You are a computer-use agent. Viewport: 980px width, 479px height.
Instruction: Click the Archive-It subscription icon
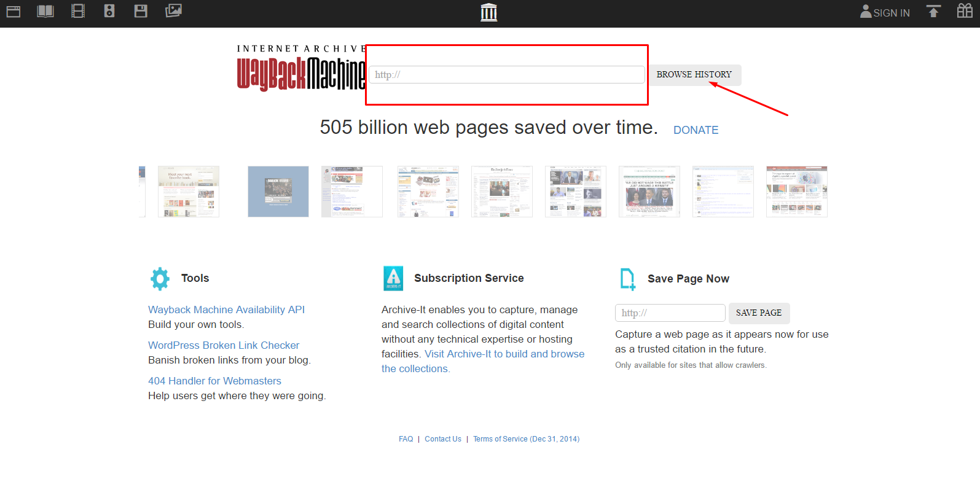[x=393, y=278]
